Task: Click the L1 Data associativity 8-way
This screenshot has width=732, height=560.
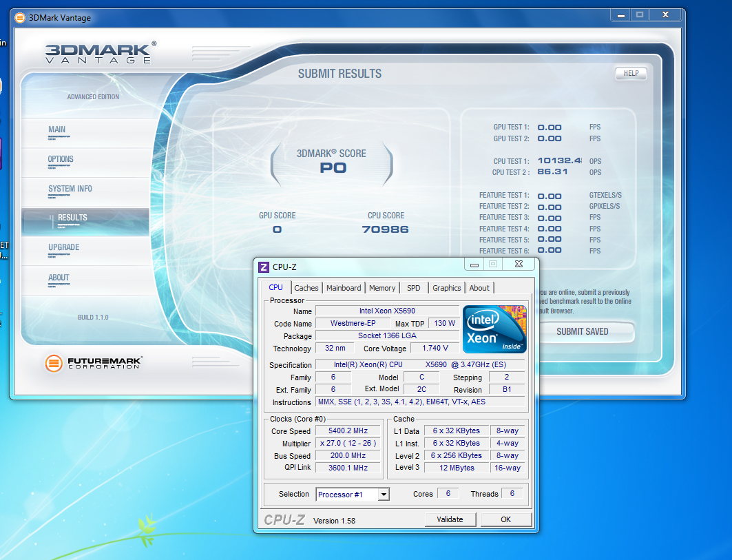Action: coord(508,431)
